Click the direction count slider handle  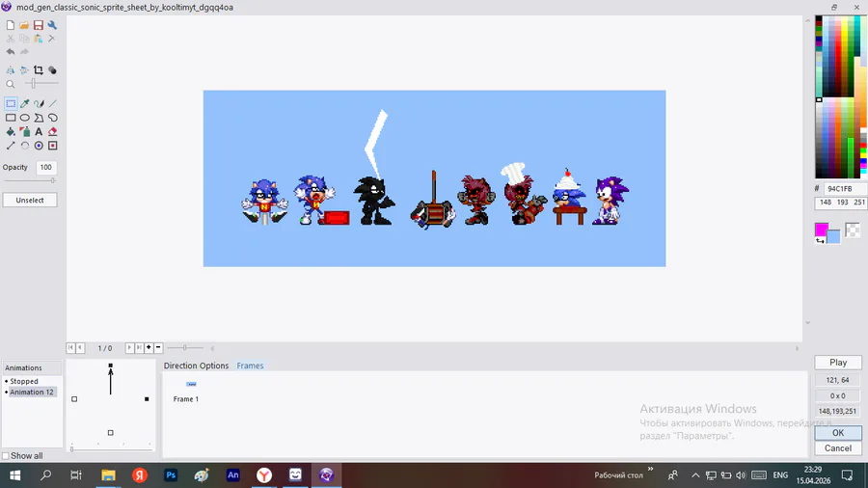tap(71, 448)
